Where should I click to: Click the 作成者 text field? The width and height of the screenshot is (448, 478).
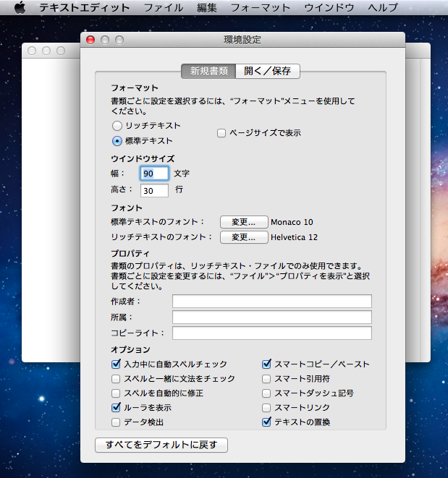point(272,301)
